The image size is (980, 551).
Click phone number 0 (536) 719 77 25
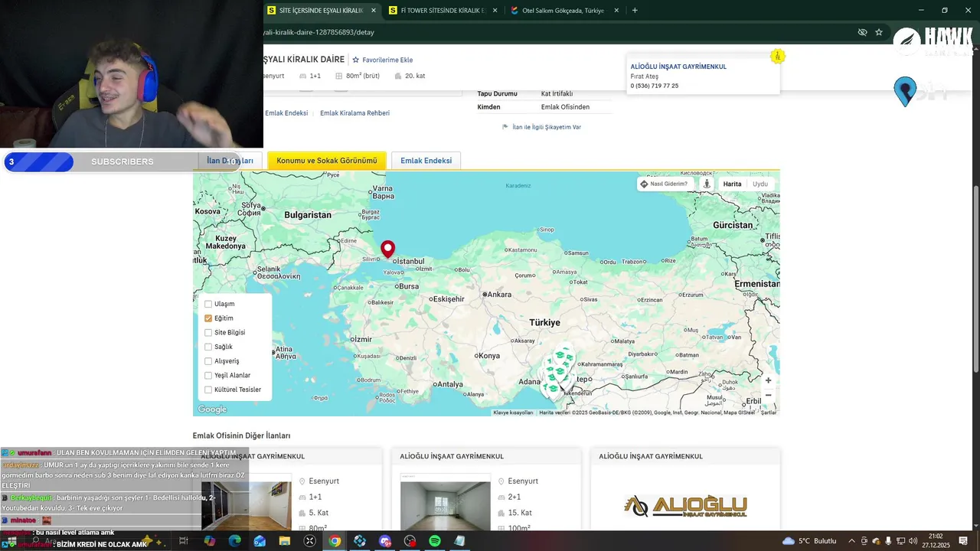pos(654,86)
